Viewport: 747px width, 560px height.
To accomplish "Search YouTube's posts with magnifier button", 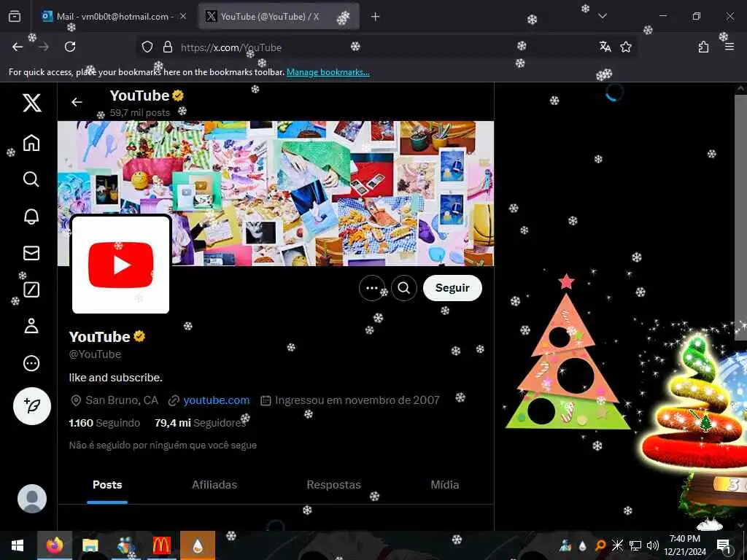I will (x=404, y=288).
